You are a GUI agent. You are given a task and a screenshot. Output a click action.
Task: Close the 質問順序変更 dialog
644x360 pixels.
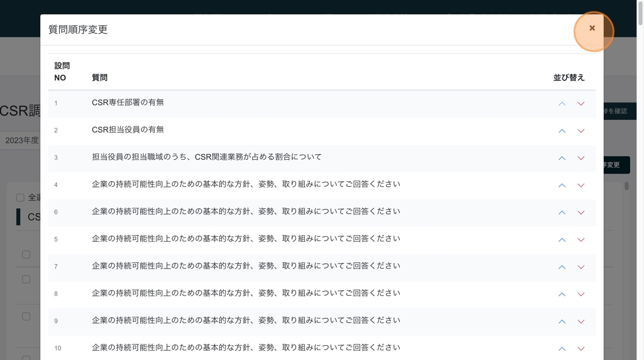point(592,28)
